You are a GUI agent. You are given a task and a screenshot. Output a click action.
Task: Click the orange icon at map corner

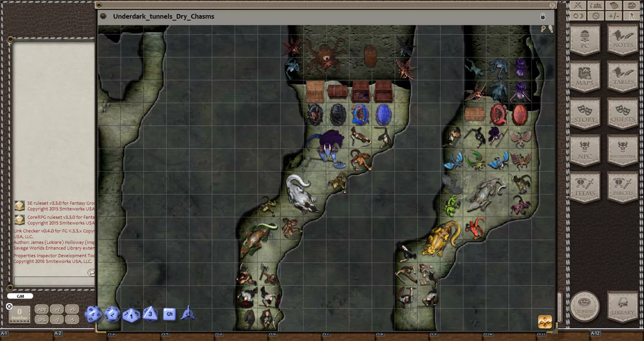click(545, 322)
